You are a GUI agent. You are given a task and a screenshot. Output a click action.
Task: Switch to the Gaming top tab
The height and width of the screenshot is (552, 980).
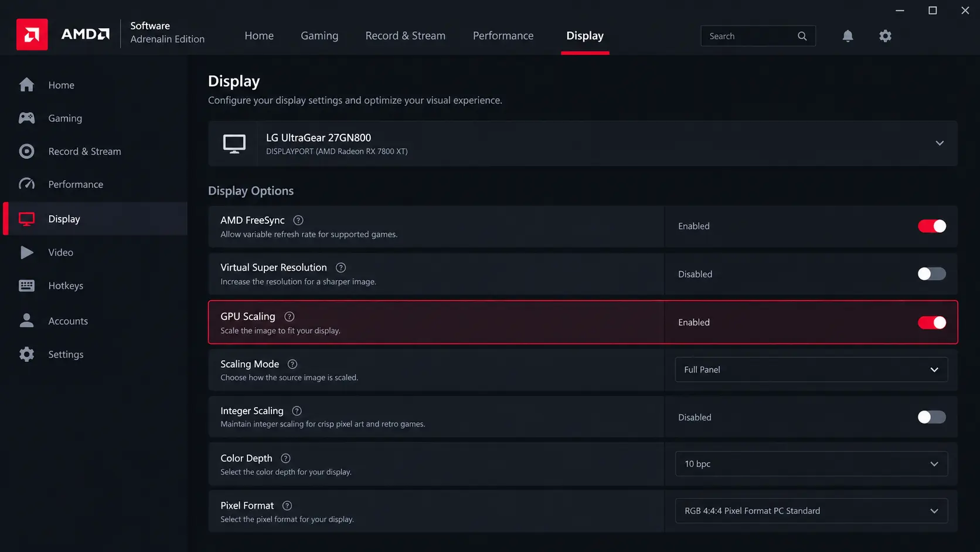(x=319, y=36)
